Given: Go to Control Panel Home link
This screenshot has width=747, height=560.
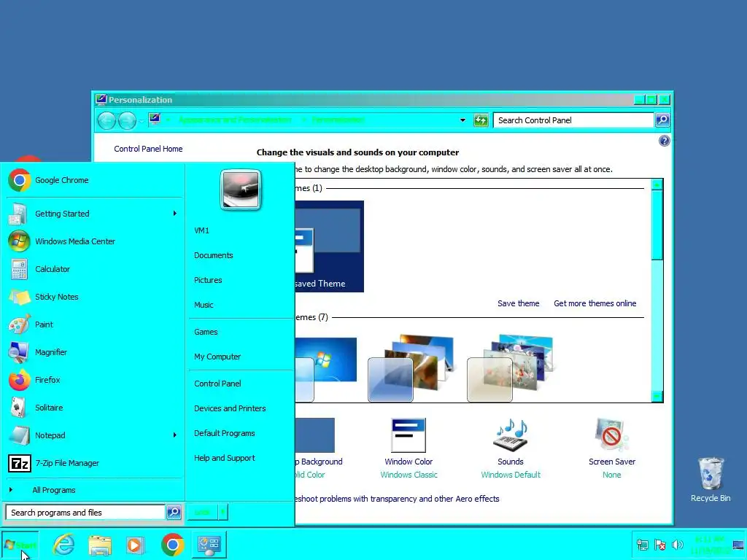Looking at the screenshot, I should [148, 149].
